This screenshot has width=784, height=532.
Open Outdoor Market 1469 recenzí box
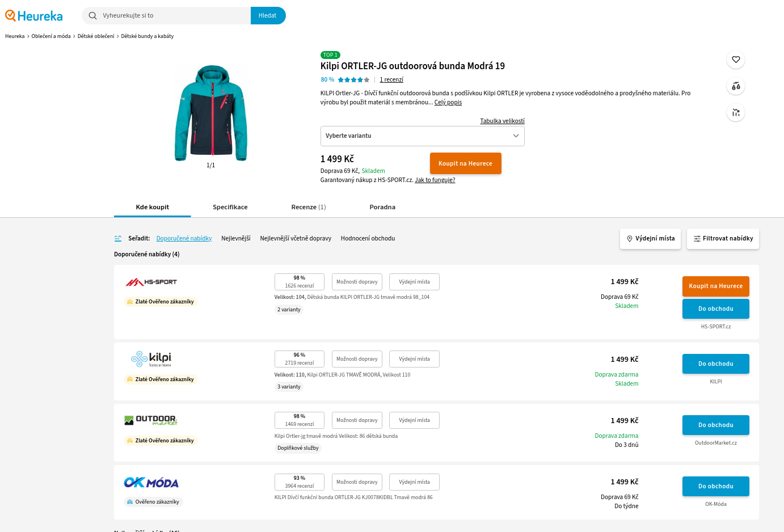[300, 420]
